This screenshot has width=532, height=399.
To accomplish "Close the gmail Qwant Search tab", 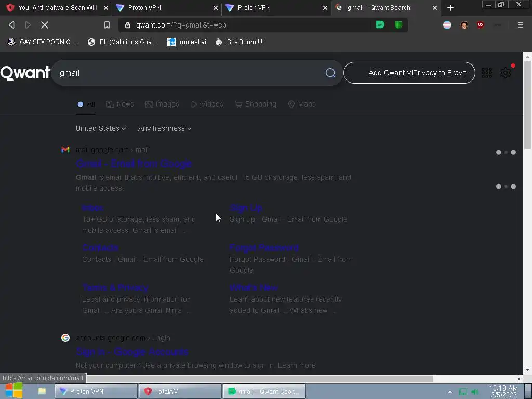I will tap(435, 8).
